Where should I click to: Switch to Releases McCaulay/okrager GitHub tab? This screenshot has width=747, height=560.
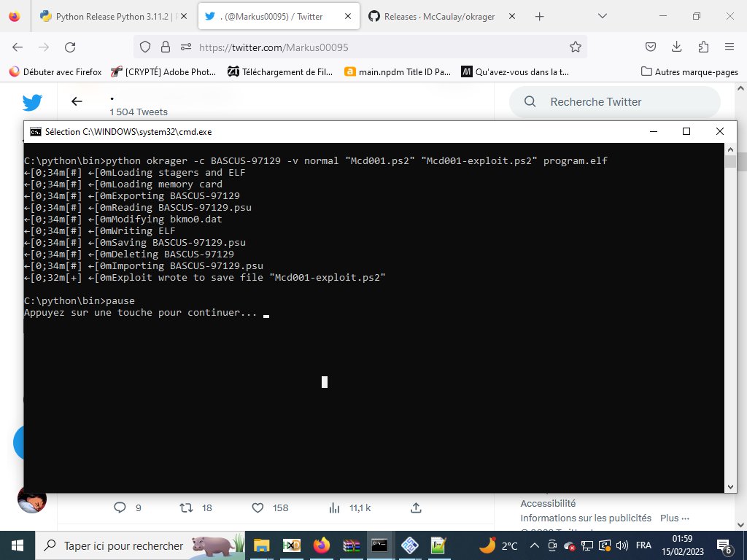(x=439, y=17)
